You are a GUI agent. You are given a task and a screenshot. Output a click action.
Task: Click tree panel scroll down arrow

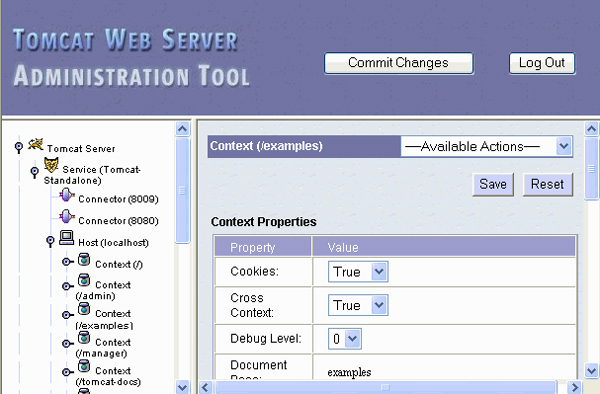click(183, 387)
